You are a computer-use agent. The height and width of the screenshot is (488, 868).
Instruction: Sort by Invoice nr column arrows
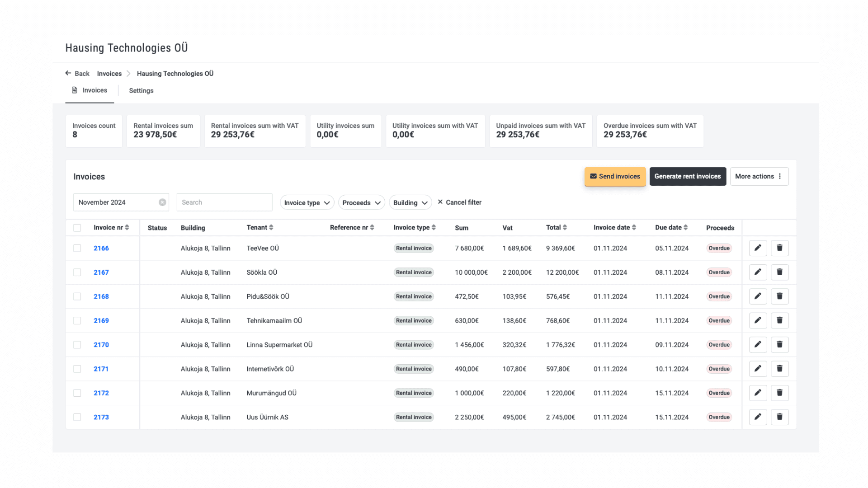click(127, 228)
